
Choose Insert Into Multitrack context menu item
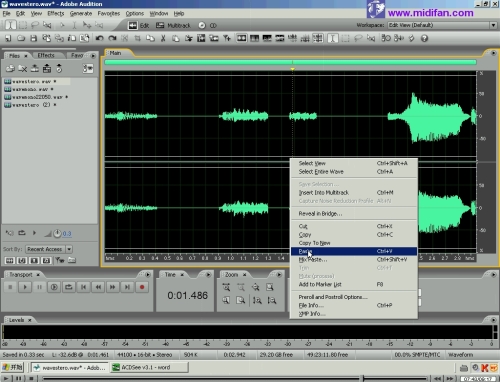pos(354,192)
